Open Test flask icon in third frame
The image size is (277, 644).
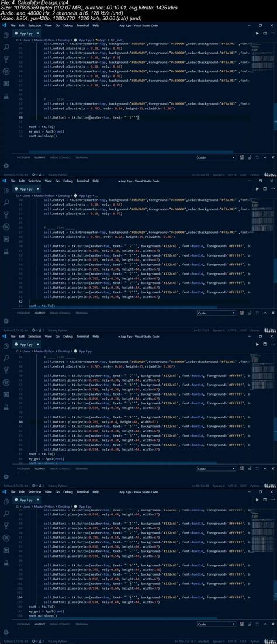tap(6, 406)
